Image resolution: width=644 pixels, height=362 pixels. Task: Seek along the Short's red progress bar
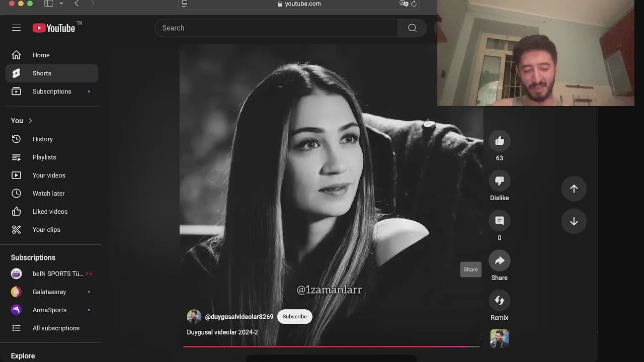(331, 346)
